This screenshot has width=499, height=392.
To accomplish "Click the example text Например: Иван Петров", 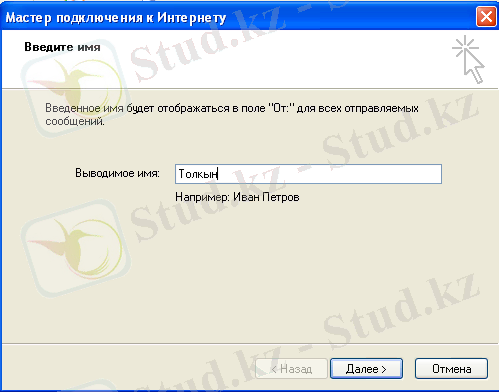I will (x=237, y=197).
